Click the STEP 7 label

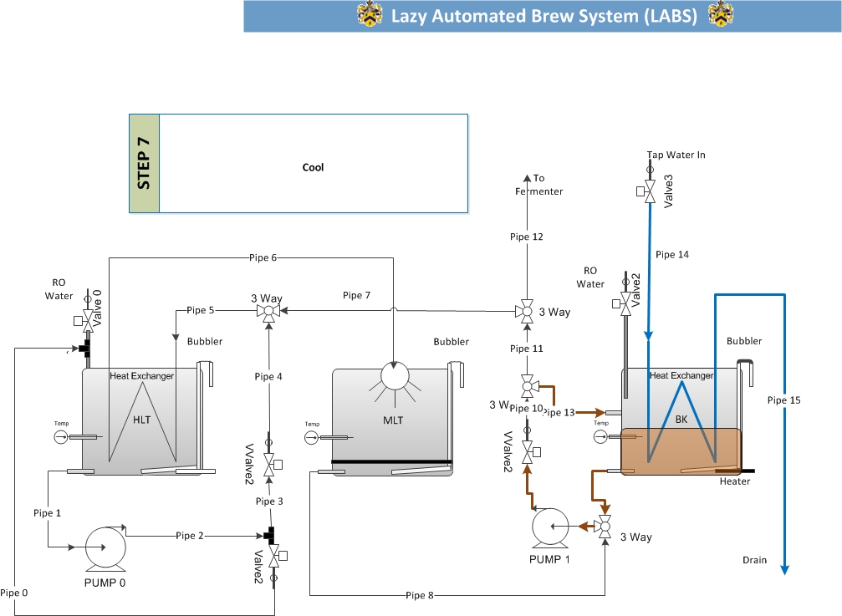144,163
